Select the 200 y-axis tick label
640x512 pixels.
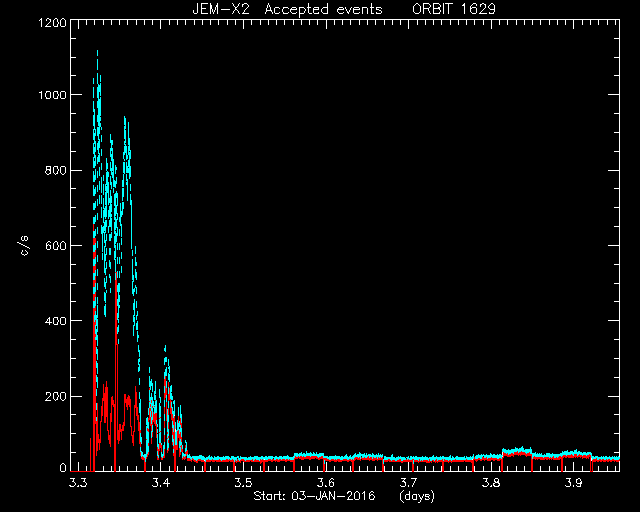point(56,396)
